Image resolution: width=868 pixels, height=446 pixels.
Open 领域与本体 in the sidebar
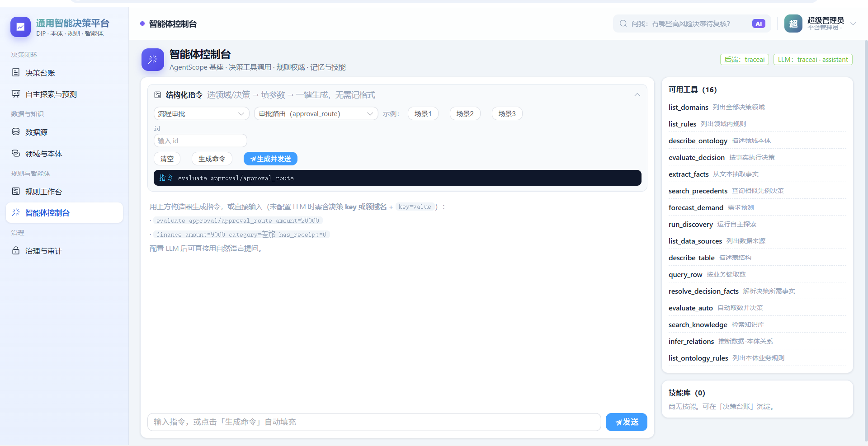[64, 154]
